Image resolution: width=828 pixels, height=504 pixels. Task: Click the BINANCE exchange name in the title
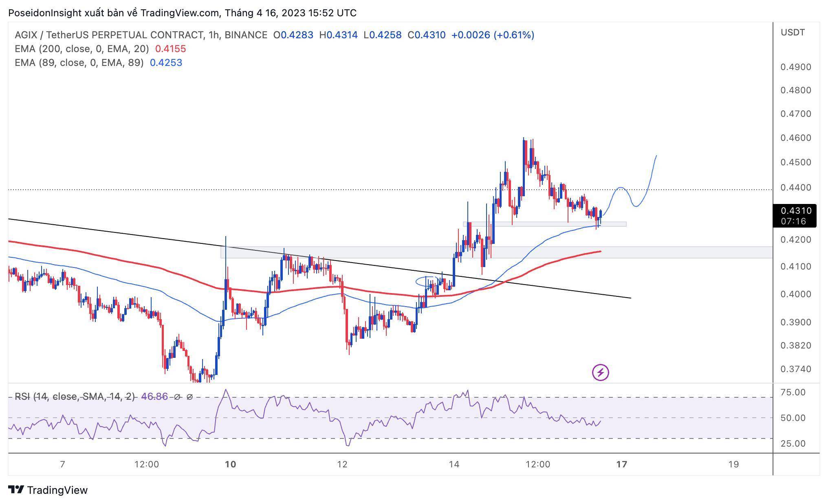coord(246,35)
